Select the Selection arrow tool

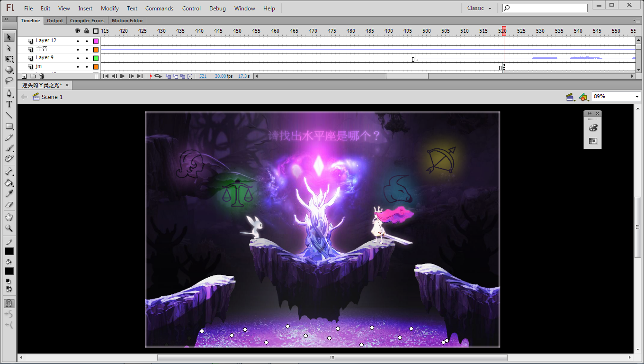click(9, 37)
